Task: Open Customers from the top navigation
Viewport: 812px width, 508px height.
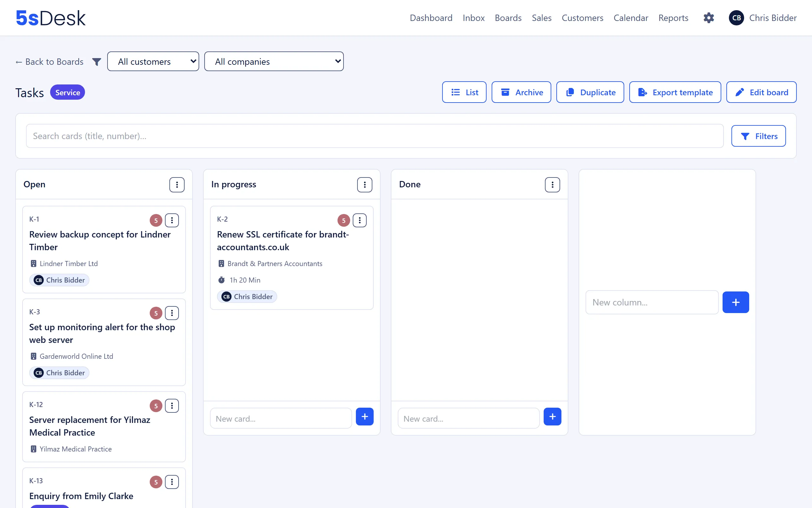Action: [x=582, y=18]
